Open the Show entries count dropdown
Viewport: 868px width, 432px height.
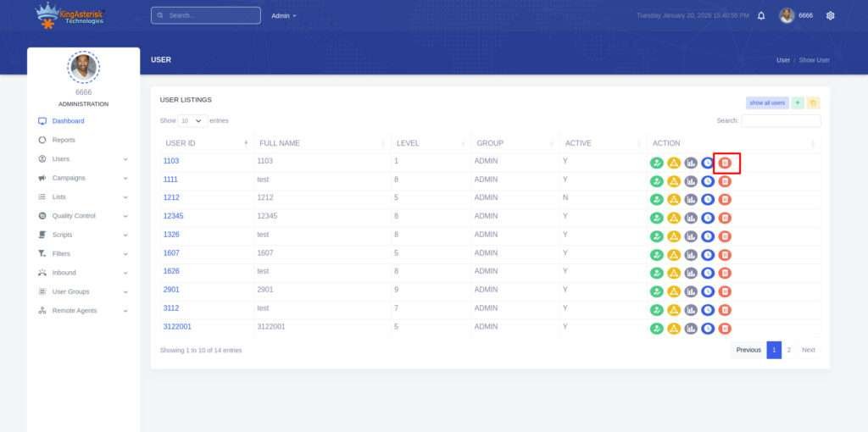(x=192, y=120)
